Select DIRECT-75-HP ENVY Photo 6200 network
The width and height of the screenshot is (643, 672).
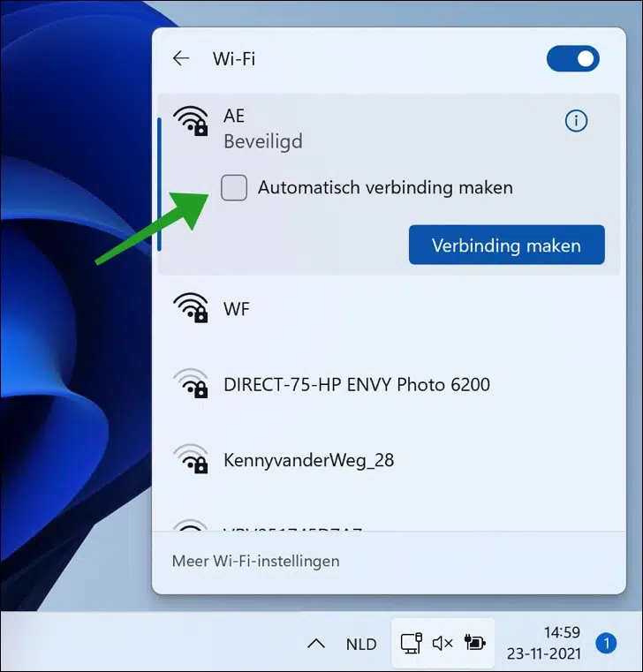click(389, 384)
